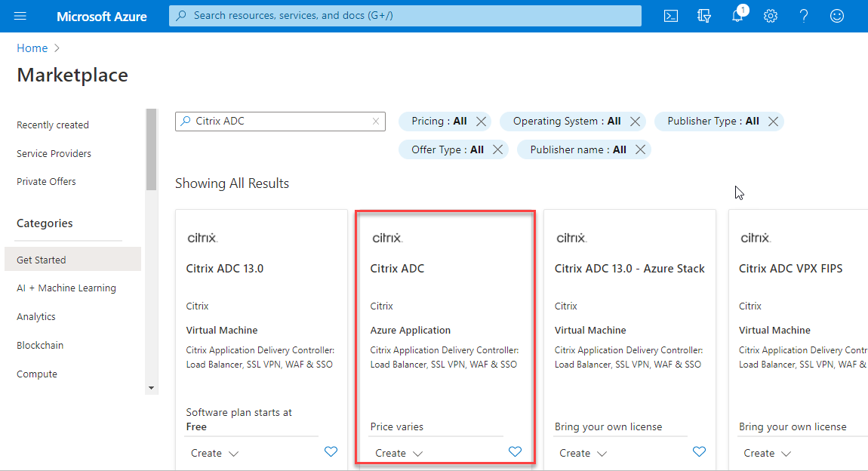Open the help question mark
The image size is (868, 471).
[803, 16]
